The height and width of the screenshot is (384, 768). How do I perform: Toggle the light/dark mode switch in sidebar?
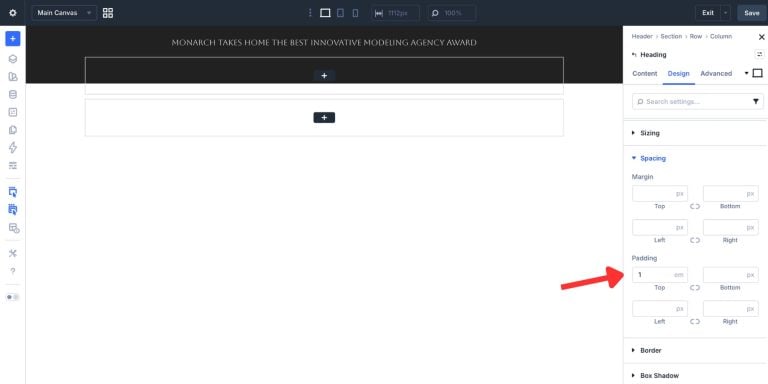(13, 297)
